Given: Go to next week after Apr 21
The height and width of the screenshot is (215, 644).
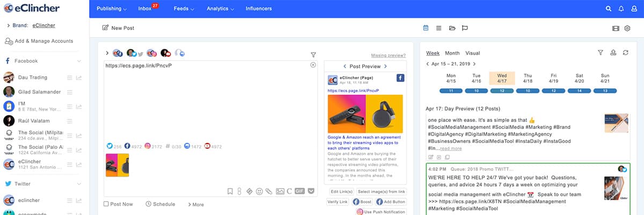Looking at the screenshot, I should (x=474, y=64).
